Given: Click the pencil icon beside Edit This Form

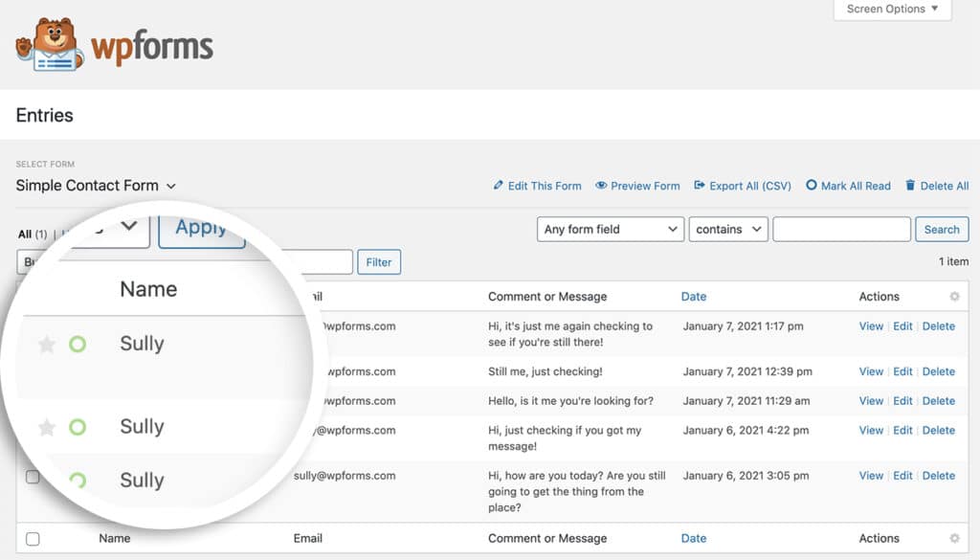Looking at the screenshot, I should (x=498, y=186).
